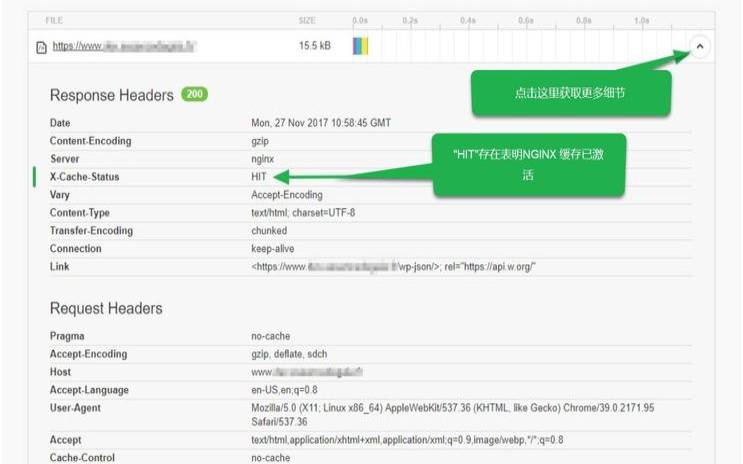Click the SIZE column header

[307, 20]
